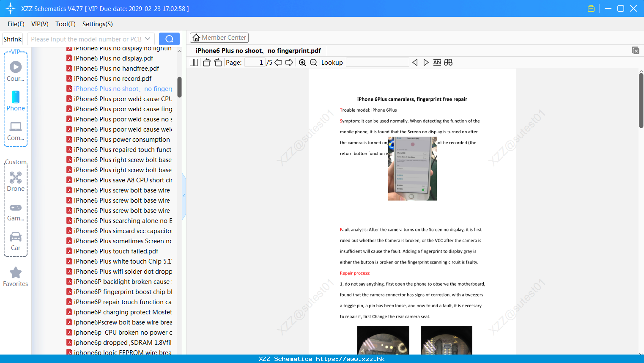Viewport: 644px width, 363px height.
Task: Rotate PDF page clockwise
Action: tap(218, 63)
